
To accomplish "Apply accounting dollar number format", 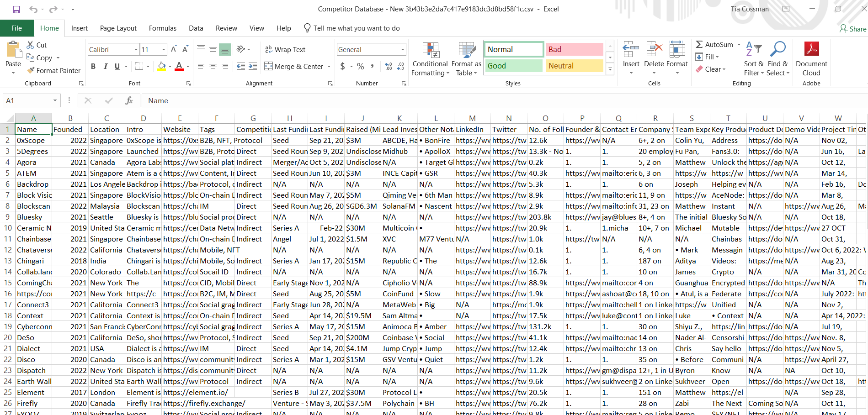I will coord(343,66).
